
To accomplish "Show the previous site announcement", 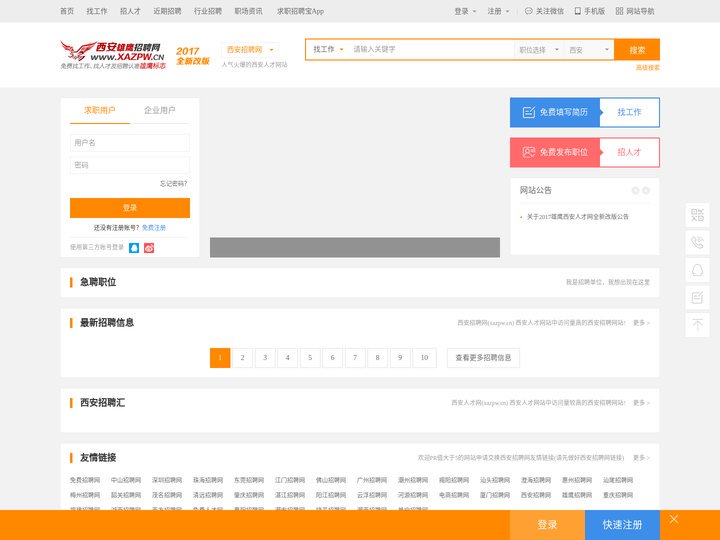I will pos(636,190).
